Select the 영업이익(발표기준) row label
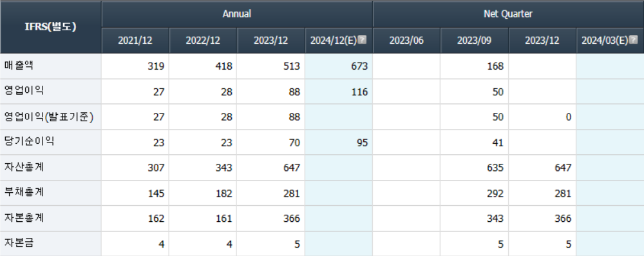Image resolution: width=644 pixels, height=256 pixels. pos(49,117)
